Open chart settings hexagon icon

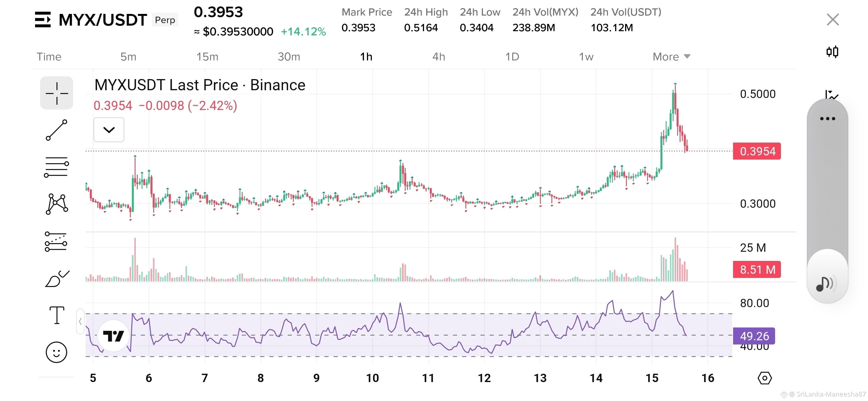click(x=765, y=378)
